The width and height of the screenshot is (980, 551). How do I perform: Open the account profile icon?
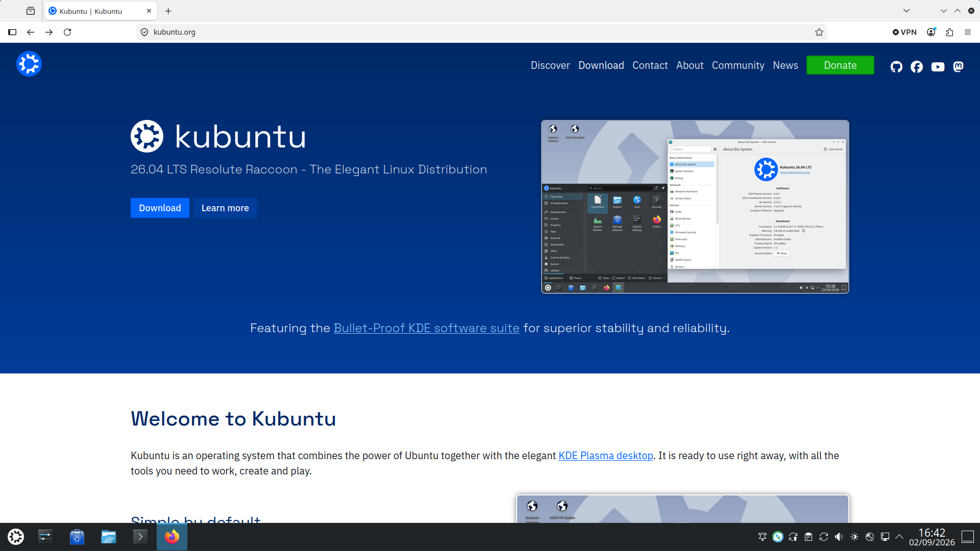[931, 32]
